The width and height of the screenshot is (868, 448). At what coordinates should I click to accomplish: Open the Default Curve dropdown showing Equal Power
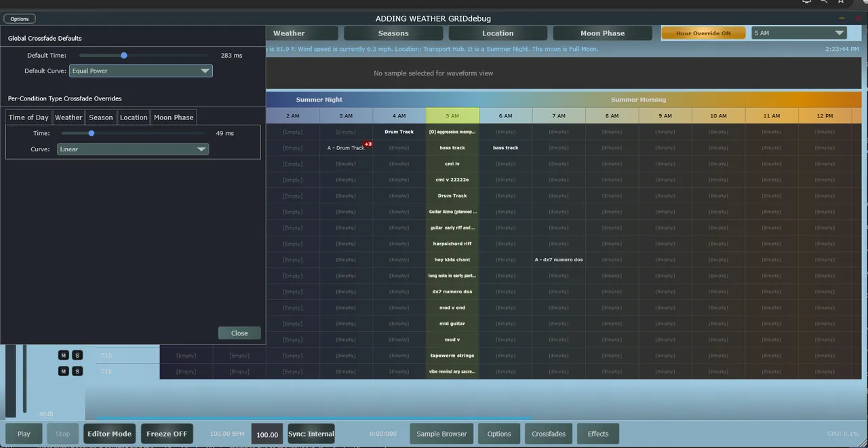tap(140, 71)
